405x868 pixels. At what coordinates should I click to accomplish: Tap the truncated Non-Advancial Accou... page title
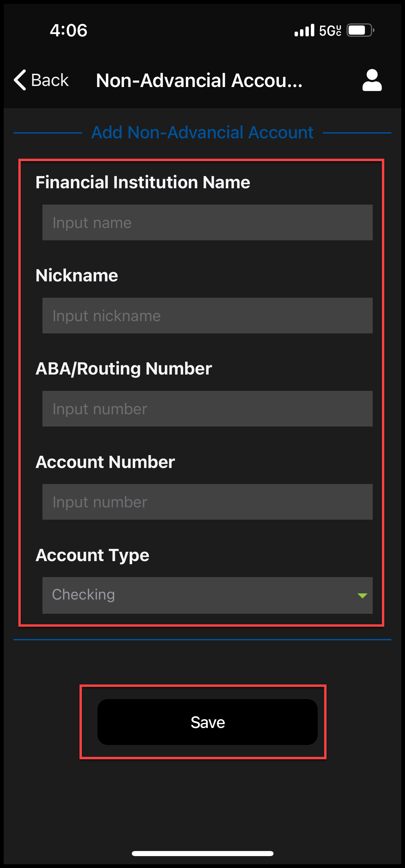[x=199, y=81]
